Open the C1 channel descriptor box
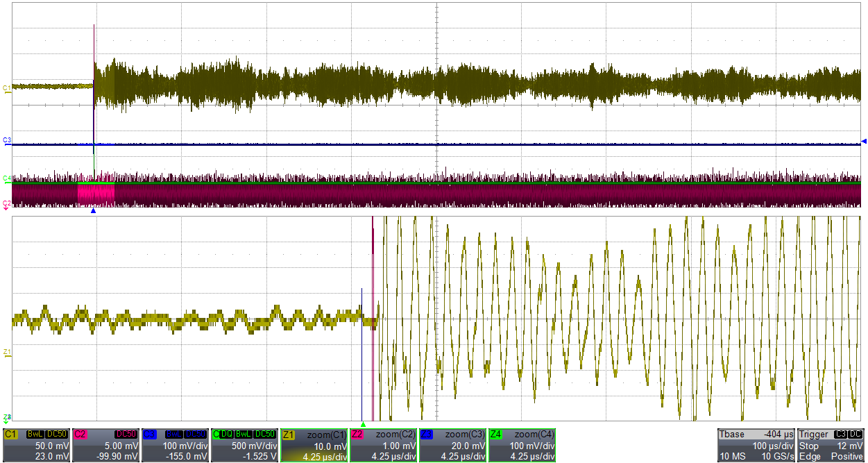Screen dimensions: 868x463 coord(36,445)
